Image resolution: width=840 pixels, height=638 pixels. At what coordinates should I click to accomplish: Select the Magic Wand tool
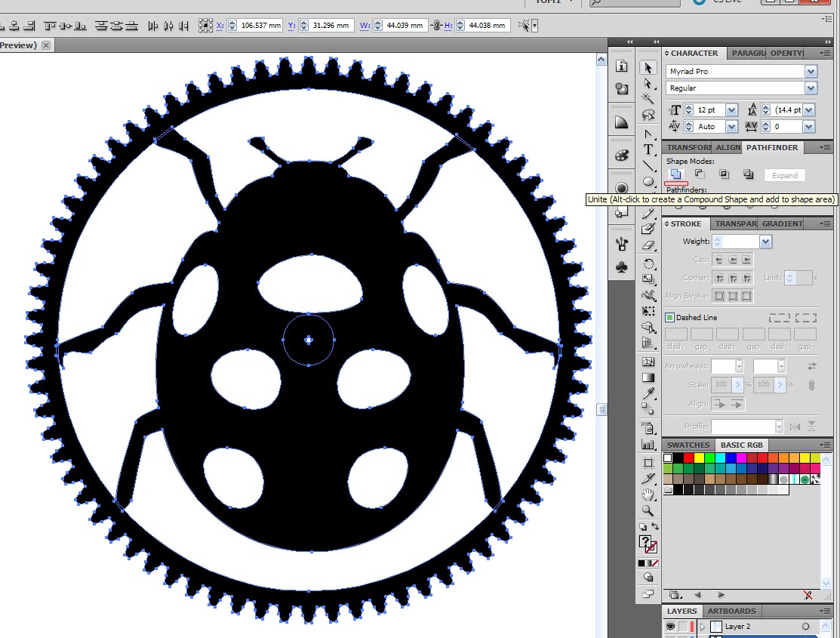648,99
